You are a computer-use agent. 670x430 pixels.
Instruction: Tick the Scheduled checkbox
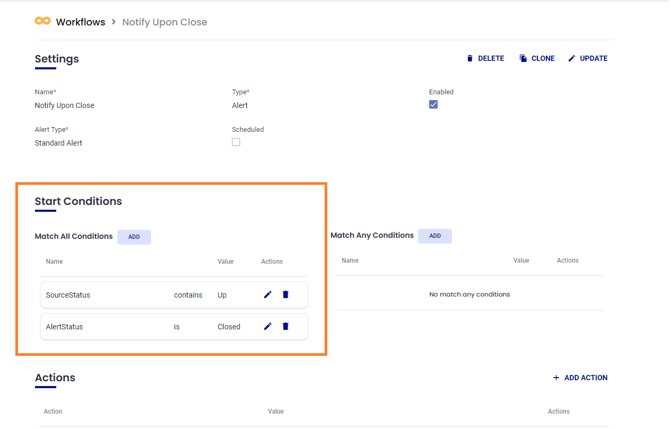coord(236,142)
